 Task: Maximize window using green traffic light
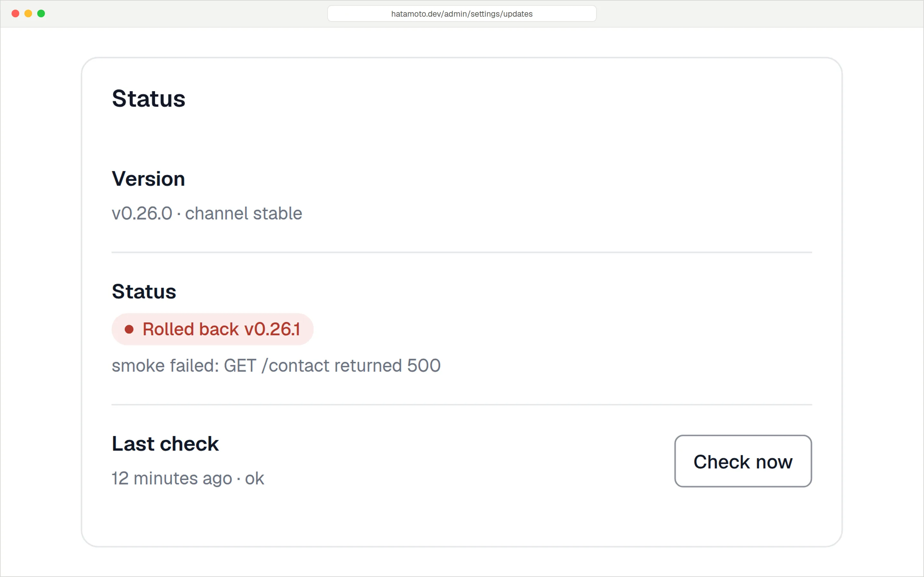[41, 14]
